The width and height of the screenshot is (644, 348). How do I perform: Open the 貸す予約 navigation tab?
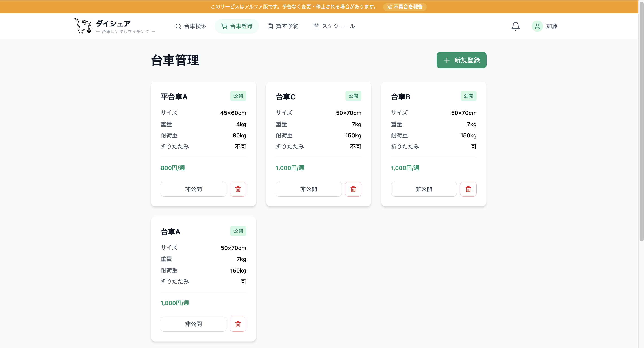click(283, 26)
